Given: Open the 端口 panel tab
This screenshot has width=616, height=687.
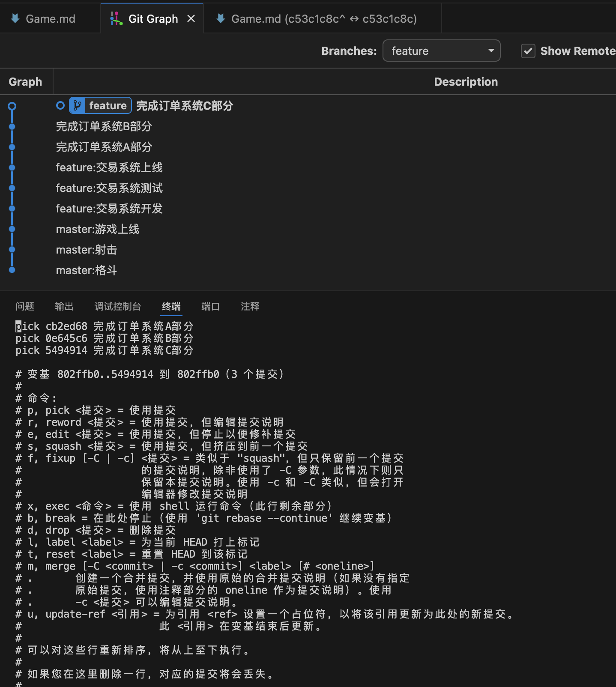Looking at the screenshot, I should [211, 306].
